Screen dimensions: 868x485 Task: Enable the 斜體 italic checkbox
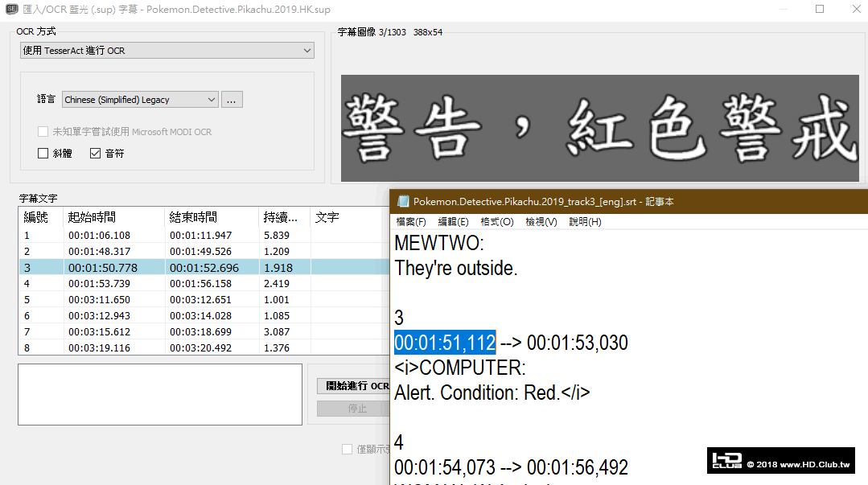[x=43, y=154]
